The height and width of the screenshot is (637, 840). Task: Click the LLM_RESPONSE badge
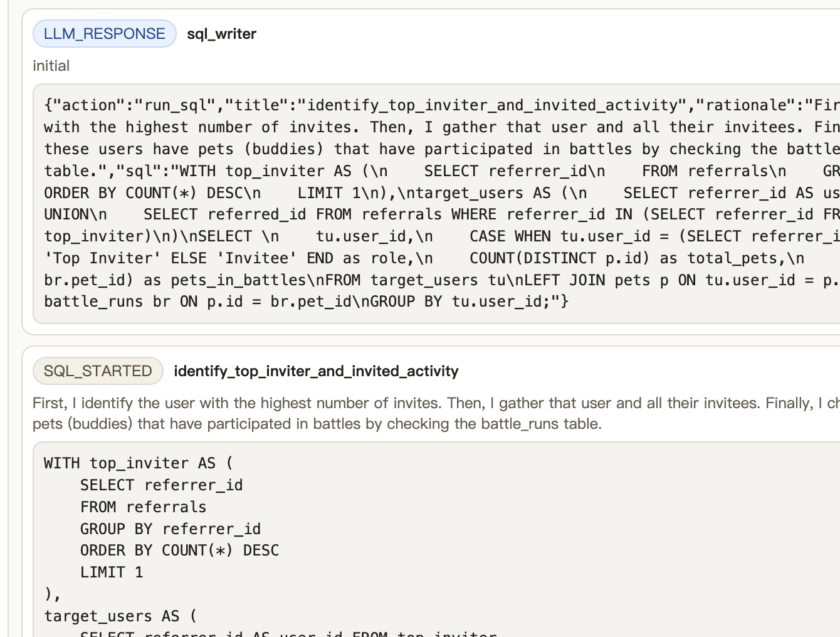pyautogui.click(x=105, y=34)
